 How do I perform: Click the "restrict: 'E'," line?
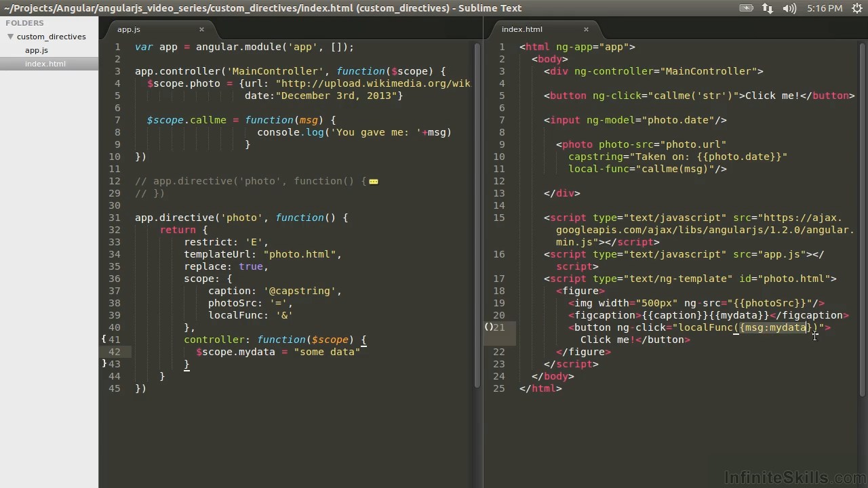coord(226,242)
